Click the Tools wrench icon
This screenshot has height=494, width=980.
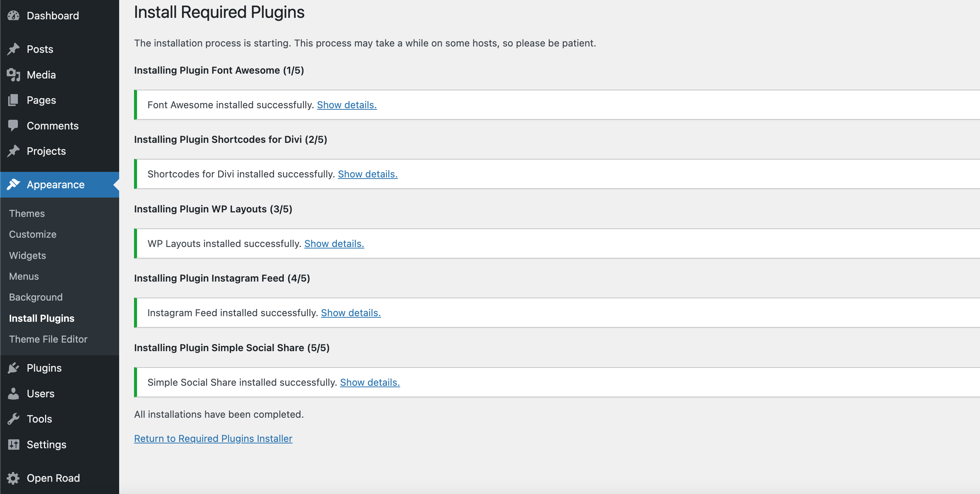13,419
